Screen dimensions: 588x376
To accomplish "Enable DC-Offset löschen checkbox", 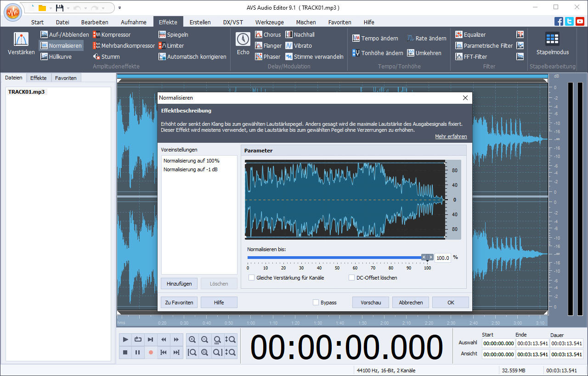I will pyautogui.click(x=351, y=278).
